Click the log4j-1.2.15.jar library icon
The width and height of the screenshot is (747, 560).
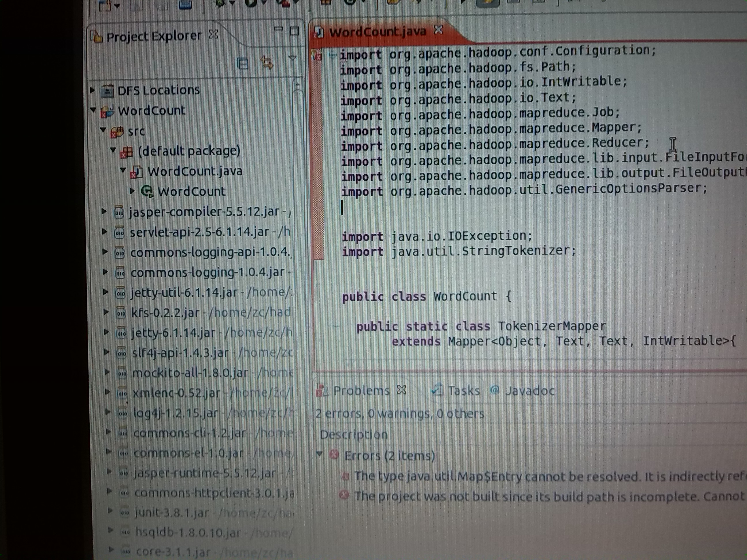click(x=122, y=413)
